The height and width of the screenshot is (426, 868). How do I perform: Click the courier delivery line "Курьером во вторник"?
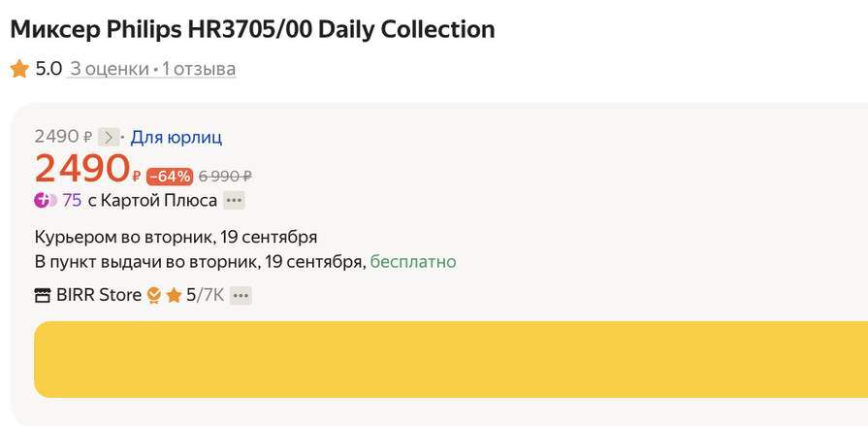pos(176,237)
